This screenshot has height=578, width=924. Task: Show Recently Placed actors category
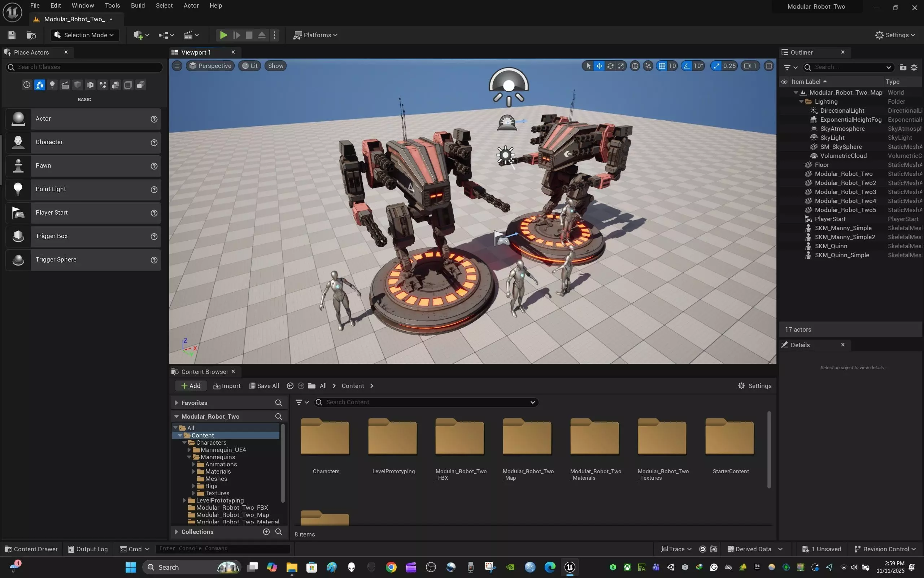[x=27, y=85]
